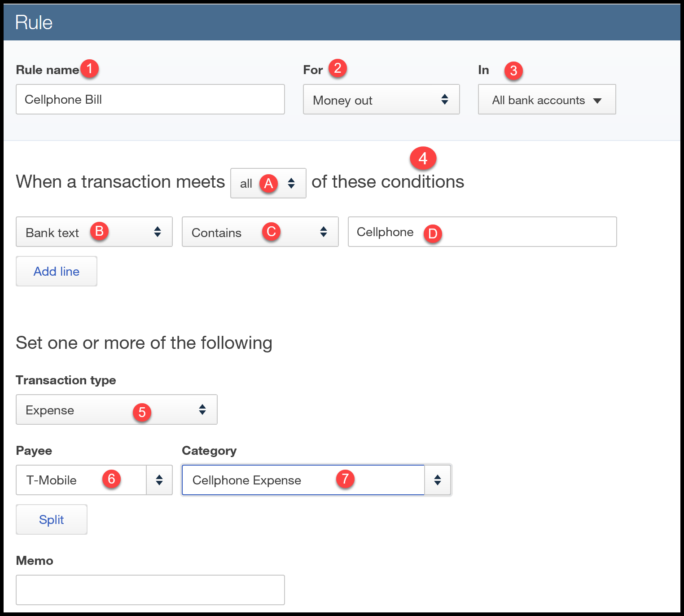Screen dimensions: 684x616
Task: Expand the All bank accounts selector
Action: coord(546,99)
